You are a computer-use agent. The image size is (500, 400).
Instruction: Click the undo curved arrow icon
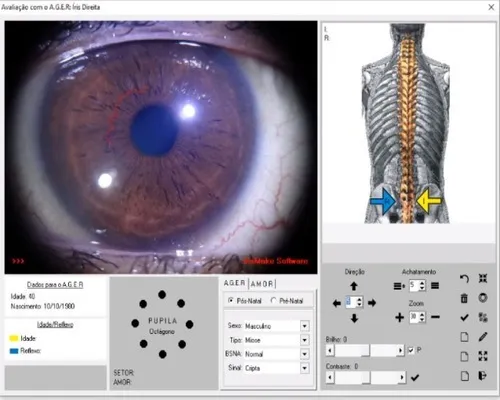coord(464,278)
